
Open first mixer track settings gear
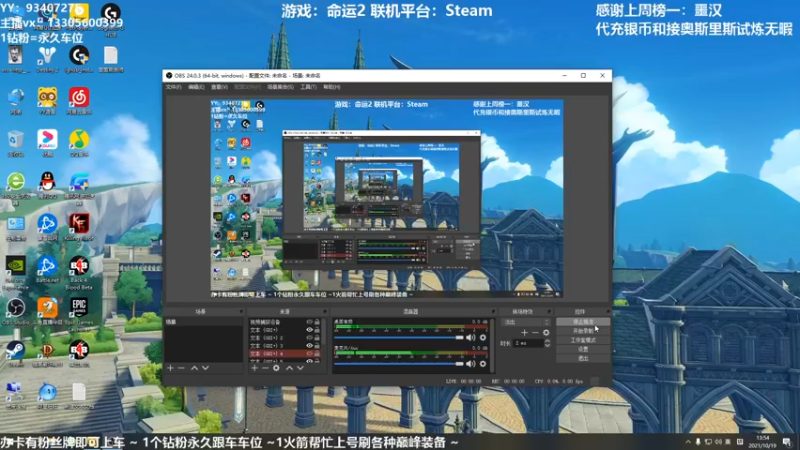pos(483,338)
